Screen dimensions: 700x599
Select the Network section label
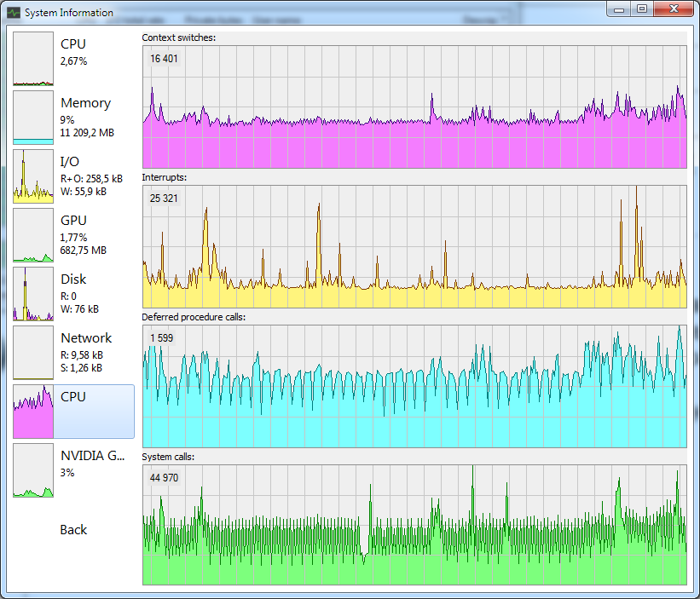pos(86,338)
